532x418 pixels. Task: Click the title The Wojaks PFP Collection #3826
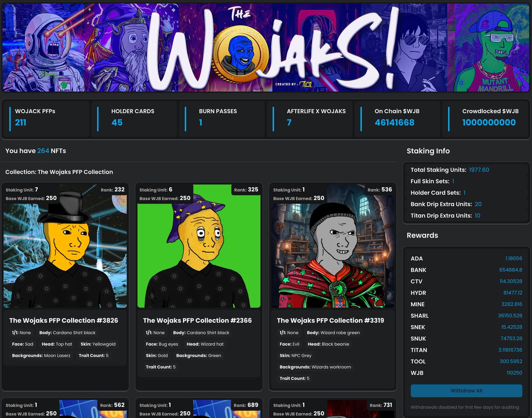64,320
